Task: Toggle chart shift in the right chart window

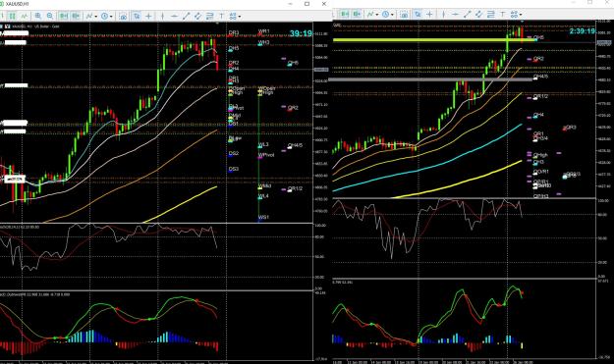Action: tap(357, 15)
